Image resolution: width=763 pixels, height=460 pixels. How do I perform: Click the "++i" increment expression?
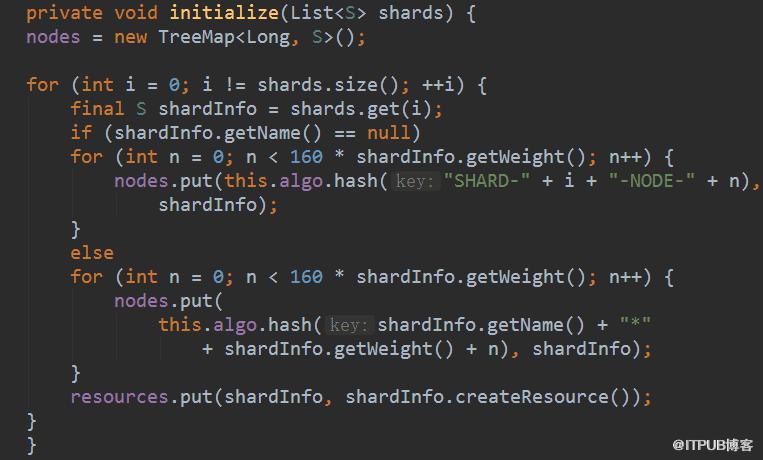click(x=438, y=85)
